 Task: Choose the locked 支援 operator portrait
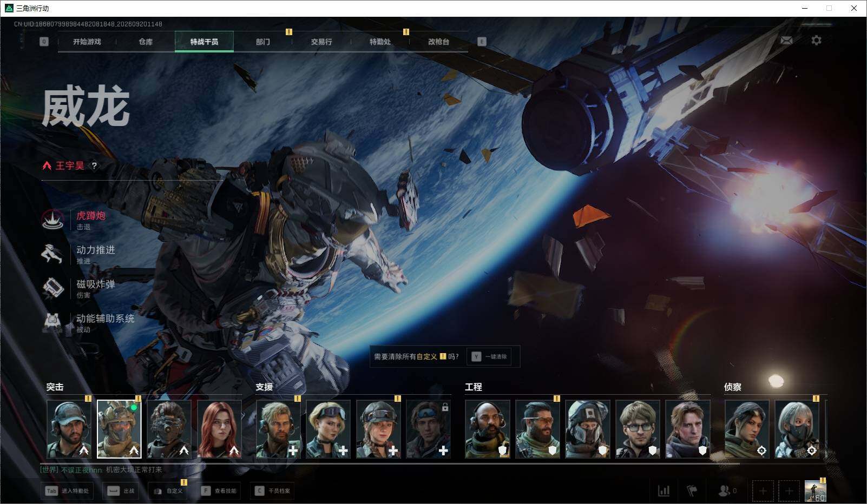coord(429,429)
